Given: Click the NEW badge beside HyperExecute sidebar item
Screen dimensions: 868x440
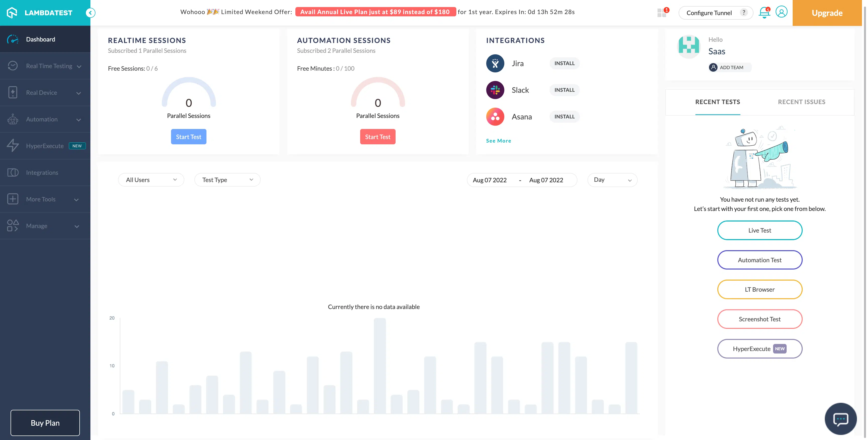Looking at the screenshot, I should (77, 146).
